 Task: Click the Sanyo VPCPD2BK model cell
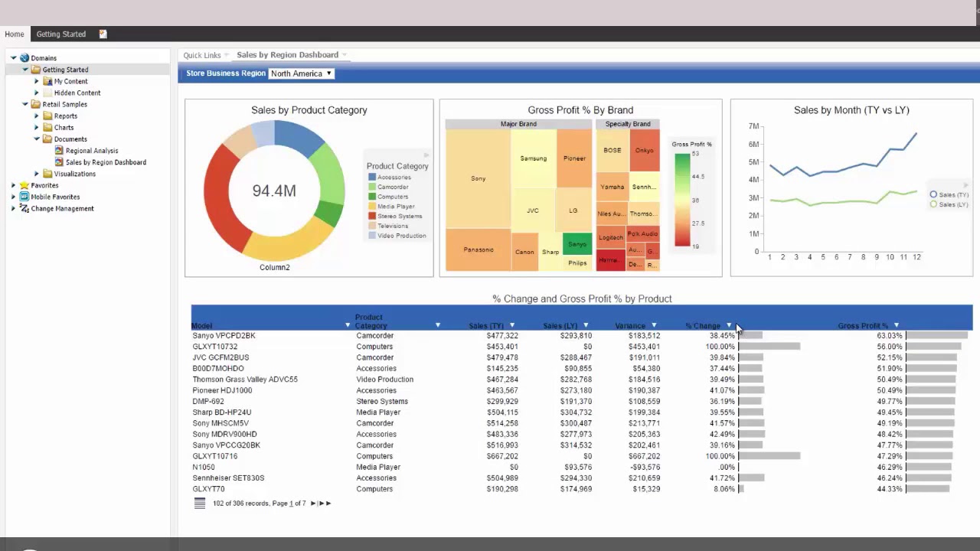(224, 336)
